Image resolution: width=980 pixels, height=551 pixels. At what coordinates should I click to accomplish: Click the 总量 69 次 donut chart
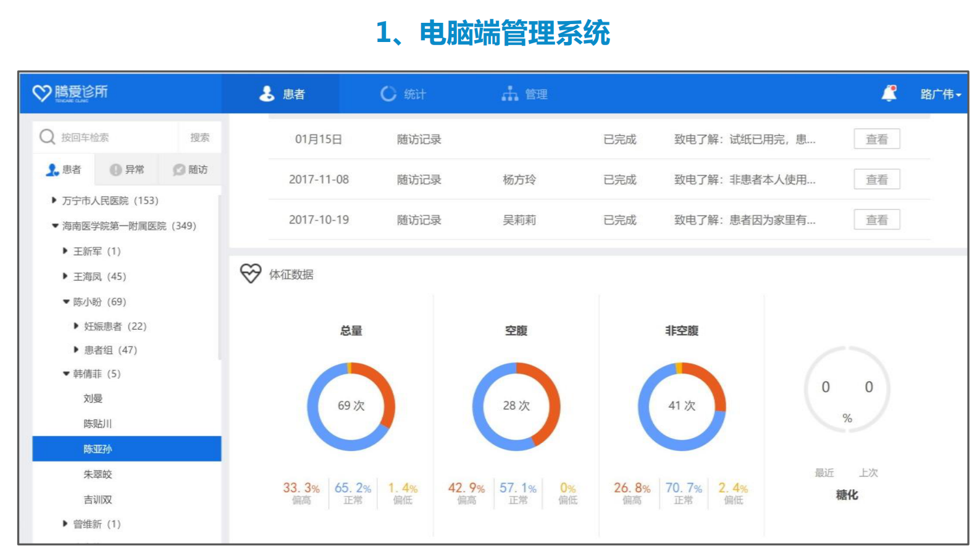tap(351, 406)
